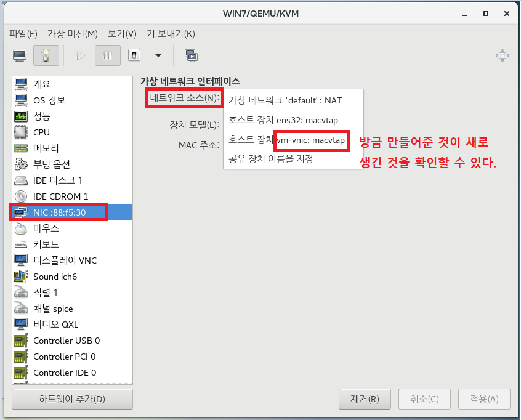Select Controller IDE 0 item

pos(73,373)
